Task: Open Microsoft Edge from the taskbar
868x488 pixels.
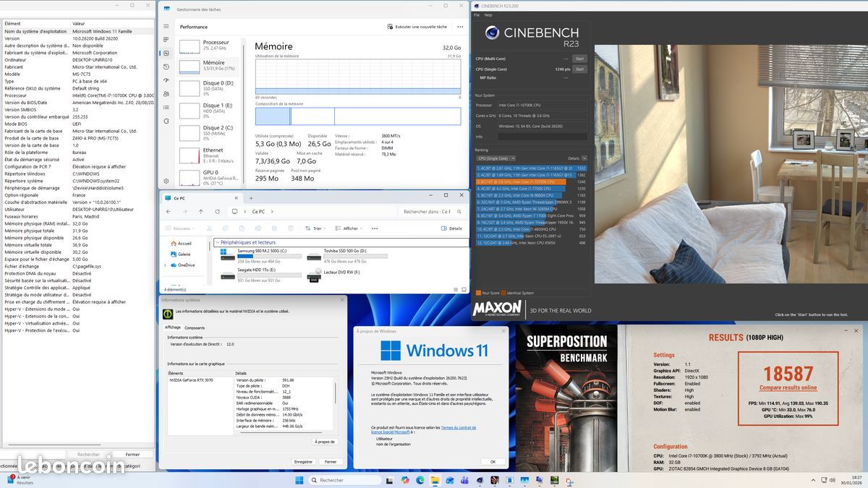Action: click(x=420, y=480)
